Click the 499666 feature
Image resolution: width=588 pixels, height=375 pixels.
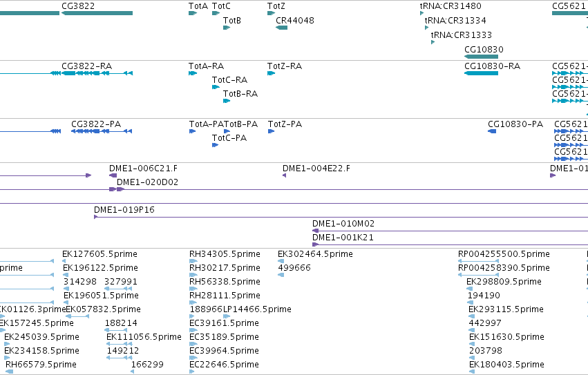(281, 275)
